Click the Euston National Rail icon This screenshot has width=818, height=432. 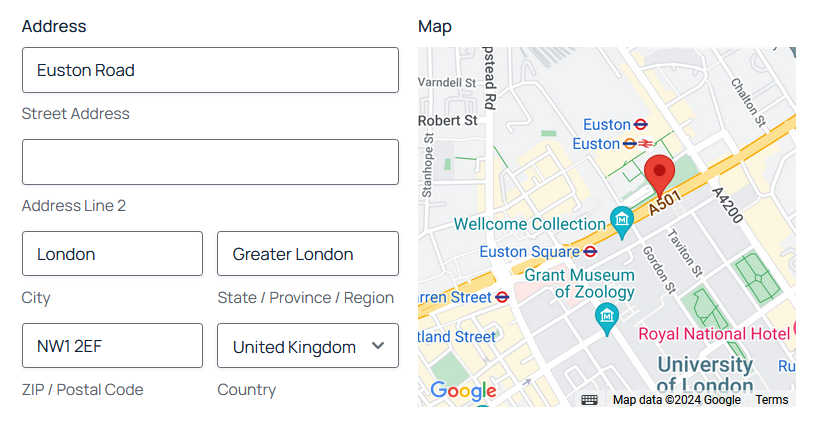coord(645,144)
